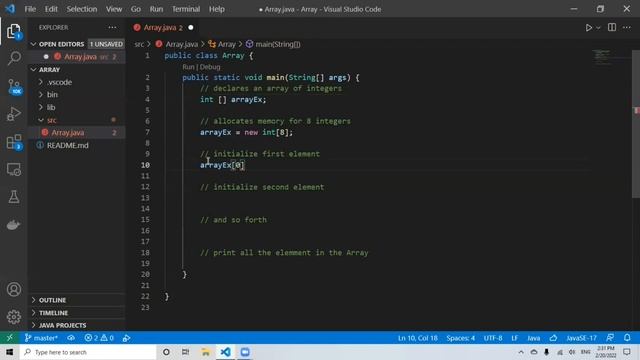Image resolution: width=640 pixels, height=360 pixels.
Task: Click the Run Java play button
Action: [588, 27]
